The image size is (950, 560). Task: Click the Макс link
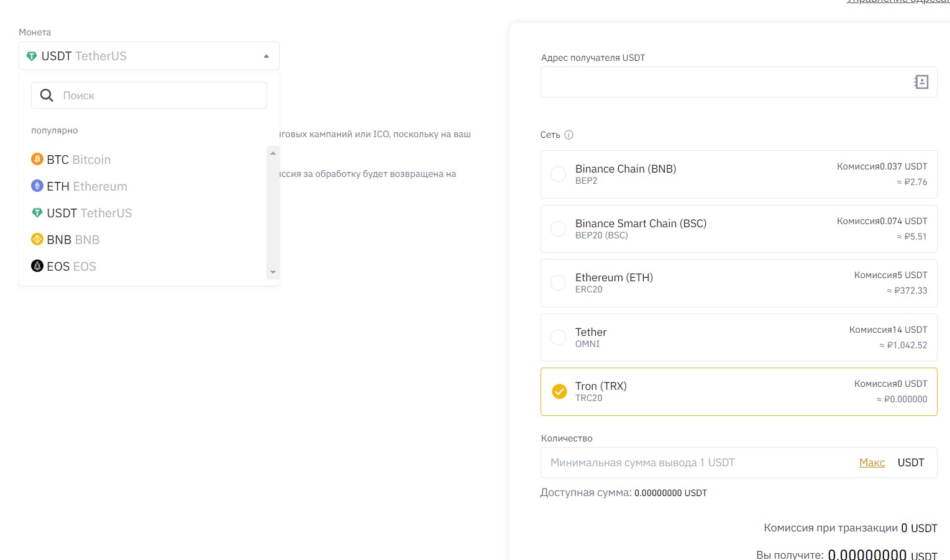(872, 463)
